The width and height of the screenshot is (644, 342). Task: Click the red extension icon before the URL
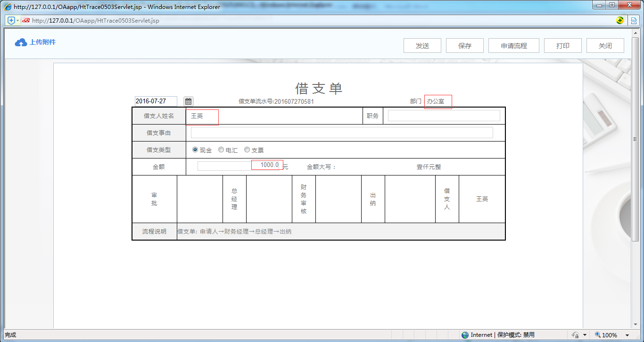tap(25, 20)
